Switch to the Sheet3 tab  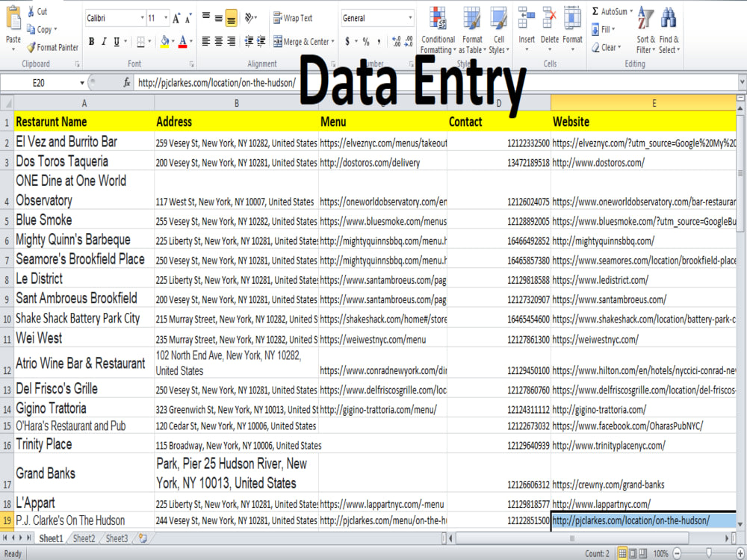pyautogui.click(x=117, y=538)
